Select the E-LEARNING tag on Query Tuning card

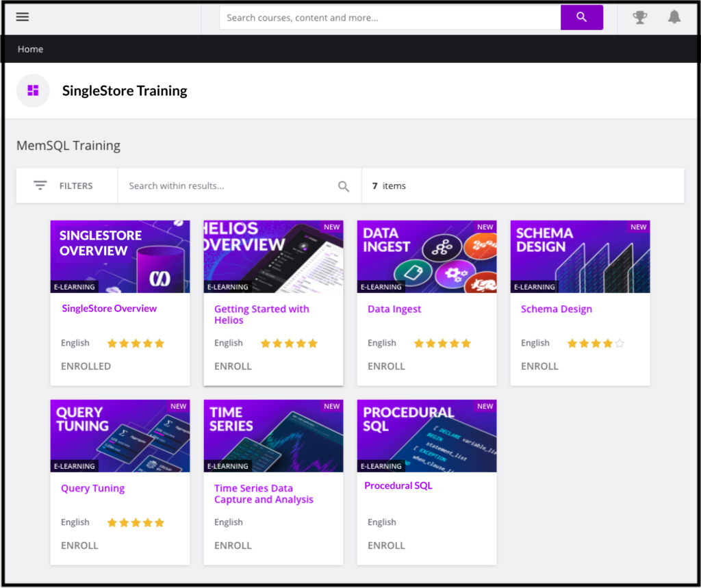click(x=74, y=466)
